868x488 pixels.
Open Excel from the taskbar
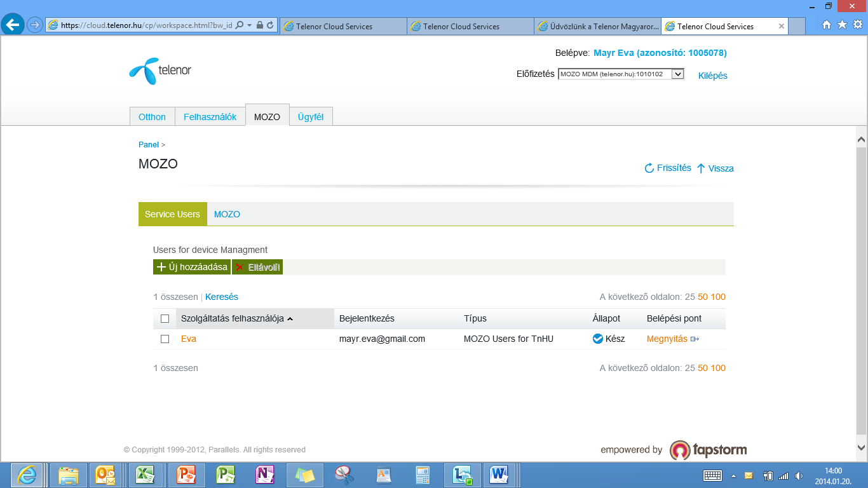[146, 475]
